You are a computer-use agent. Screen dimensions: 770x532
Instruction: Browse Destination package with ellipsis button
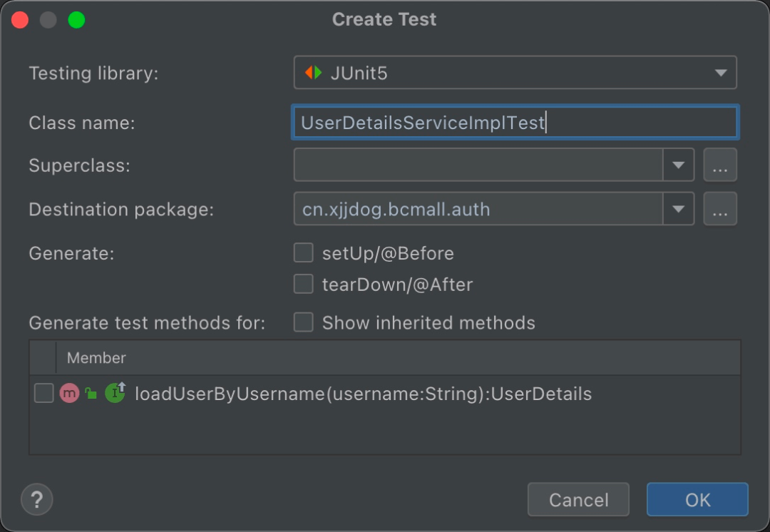coord(720,209)
